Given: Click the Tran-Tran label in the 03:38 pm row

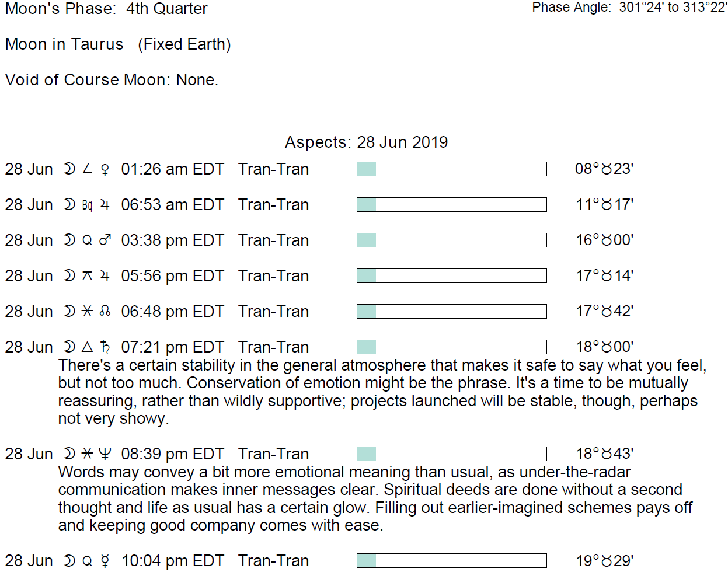Looking at the screenshot, I should pyautogui.click(x=273, y=240).
